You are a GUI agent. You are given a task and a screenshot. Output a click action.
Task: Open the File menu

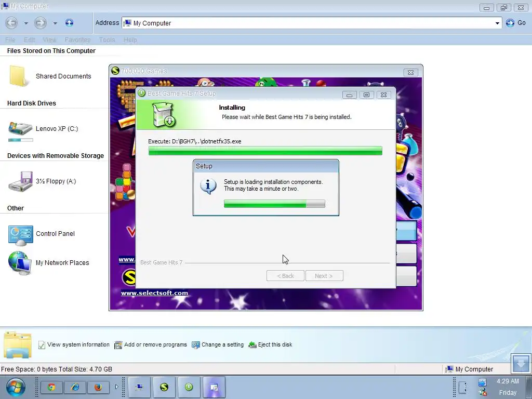pos(10,39)
